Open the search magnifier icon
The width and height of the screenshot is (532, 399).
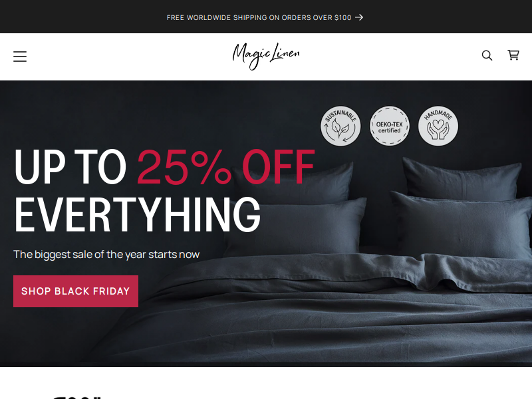(x=487, y=55)
